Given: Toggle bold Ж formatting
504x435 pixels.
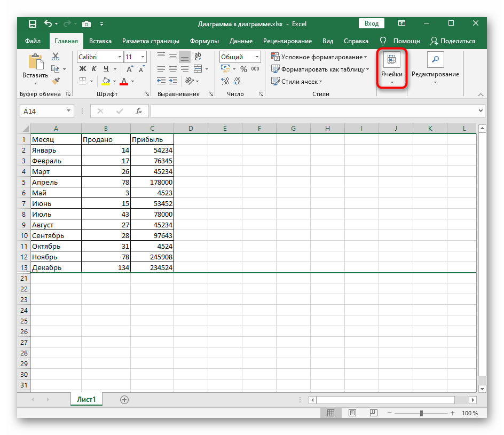Looking at the screenshot, I should click(x=82, y=69).
